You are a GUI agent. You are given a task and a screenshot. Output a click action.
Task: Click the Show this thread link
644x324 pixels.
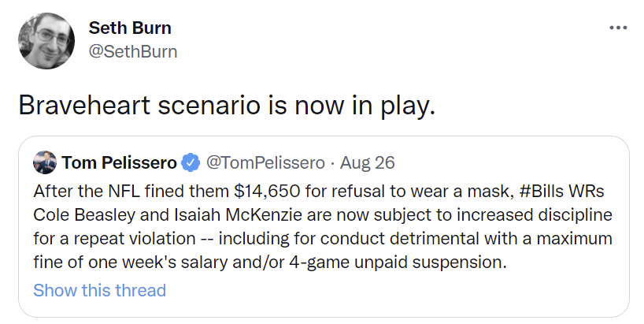99,290
